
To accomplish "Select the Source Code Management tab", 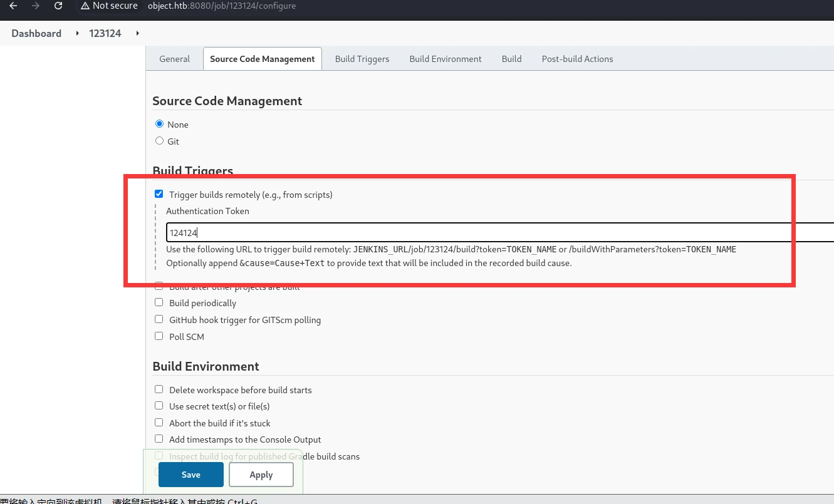I will (263, 59).
